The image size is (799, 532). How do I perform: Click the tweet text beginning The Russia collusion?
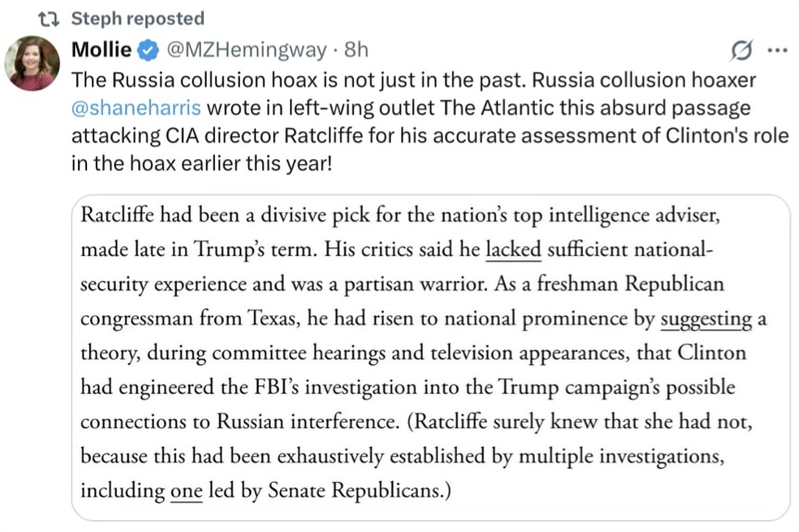pos(429,121)
